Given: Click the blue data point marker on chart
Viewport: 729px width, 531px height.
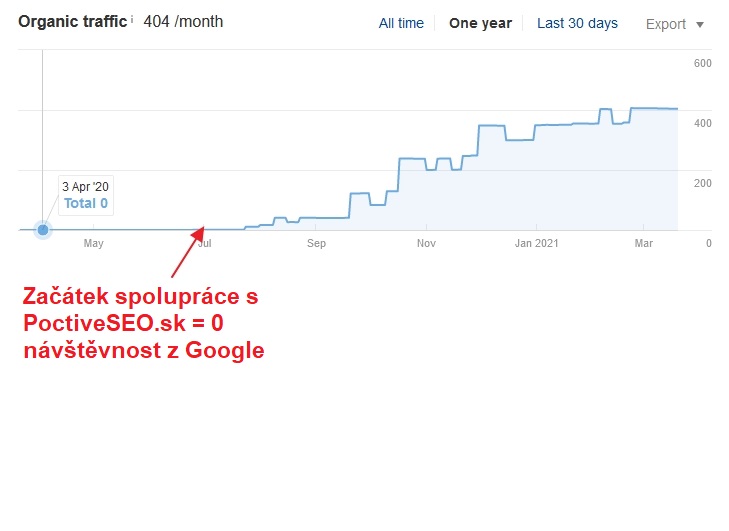Looking at the screenshot, I should (43, 230).
